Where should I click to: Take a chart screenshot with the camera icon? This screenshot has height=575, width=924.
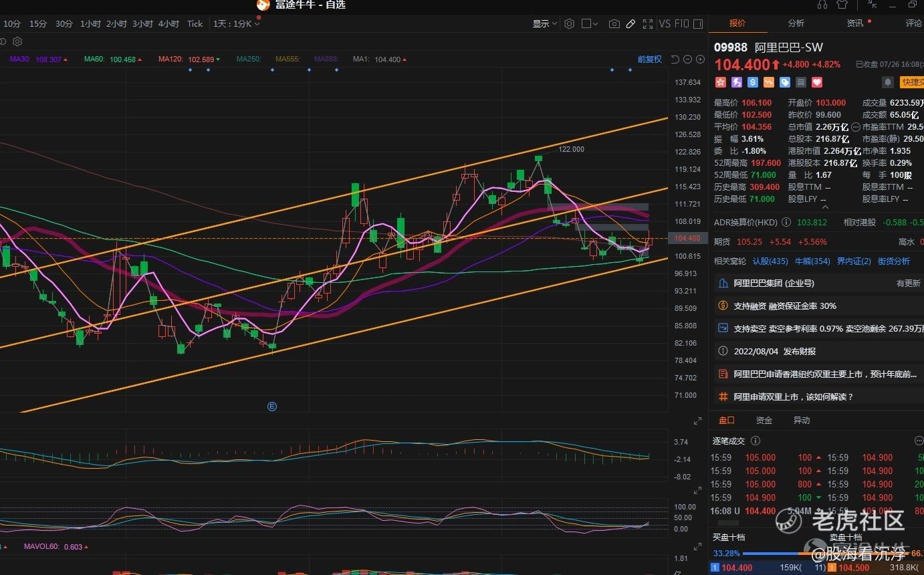614,24
